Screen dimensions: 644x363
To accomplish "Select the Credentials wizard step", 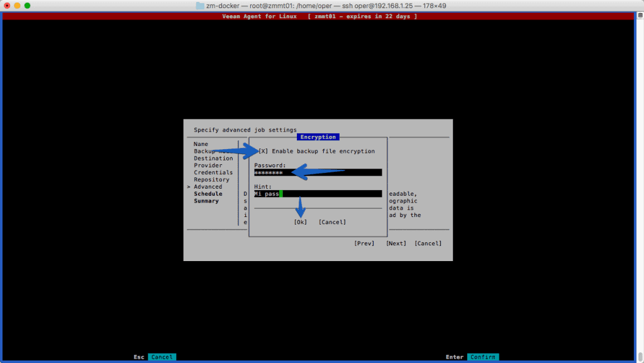I will click(x=213, y=172).
